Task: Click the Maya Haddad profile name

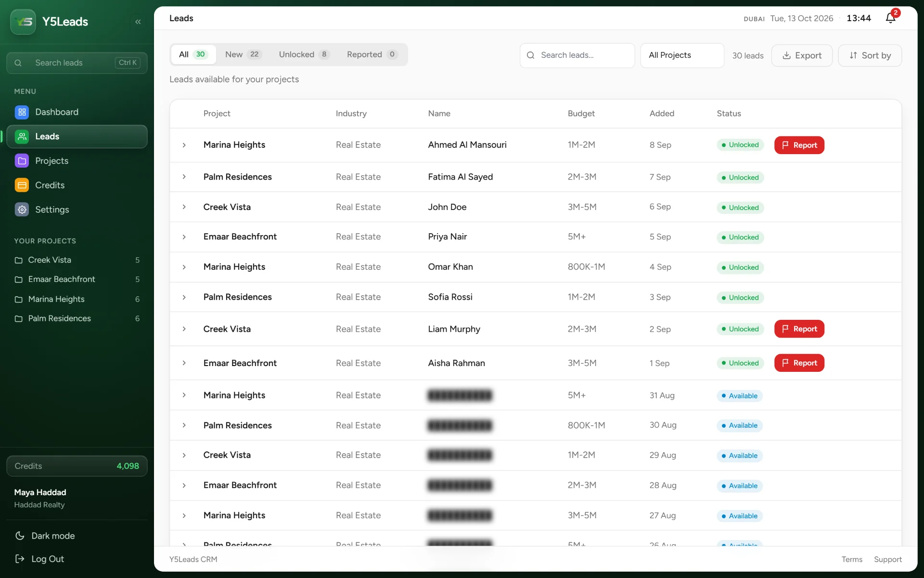Action: coord(40,492)
